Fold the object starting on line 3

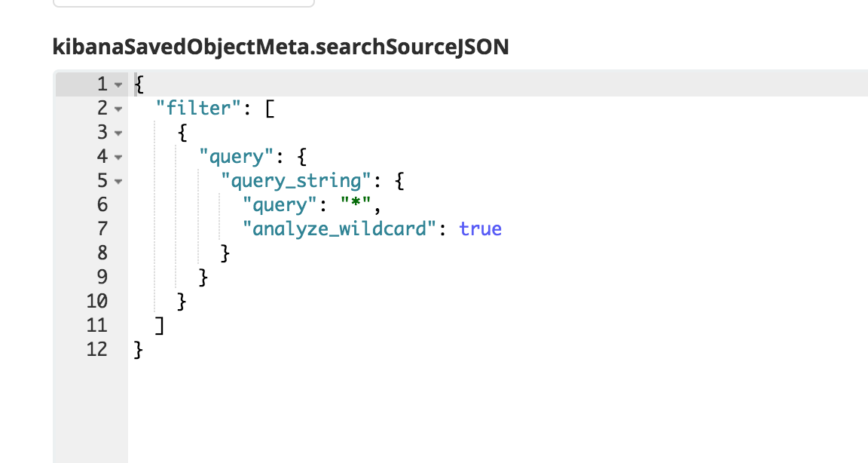click(118, 133)
